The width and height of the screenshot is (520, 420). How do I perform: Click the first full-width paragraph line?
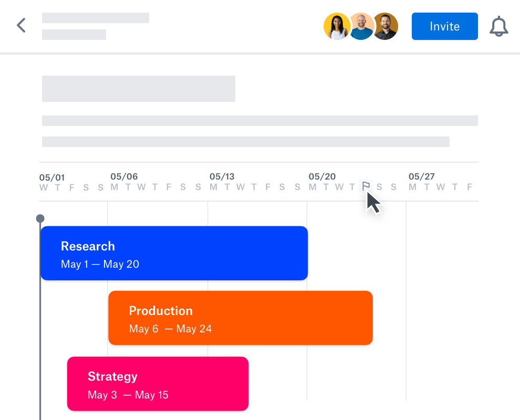pyautogui.click(x=259, y=121)
